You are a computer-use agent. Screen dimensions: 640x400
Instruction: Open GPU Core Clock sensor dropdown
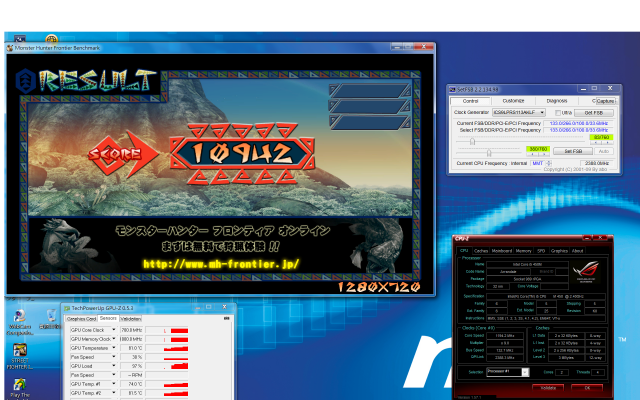114,330
